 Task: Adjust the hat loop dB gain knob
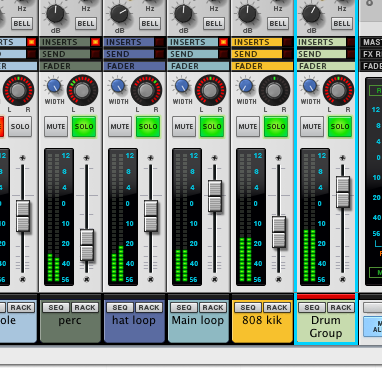[120, 14]
